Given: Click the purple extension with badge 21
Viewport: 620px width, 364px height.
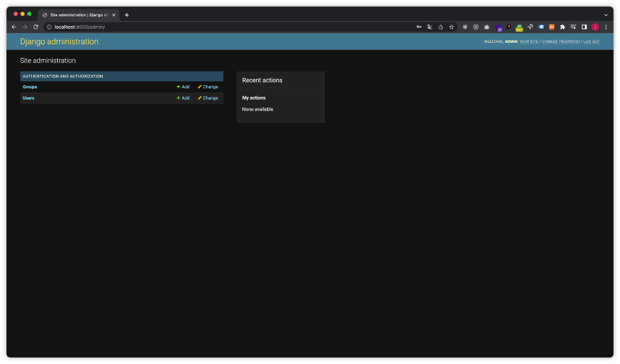Looking at the screenshot, I should click(x=498, y=27).
